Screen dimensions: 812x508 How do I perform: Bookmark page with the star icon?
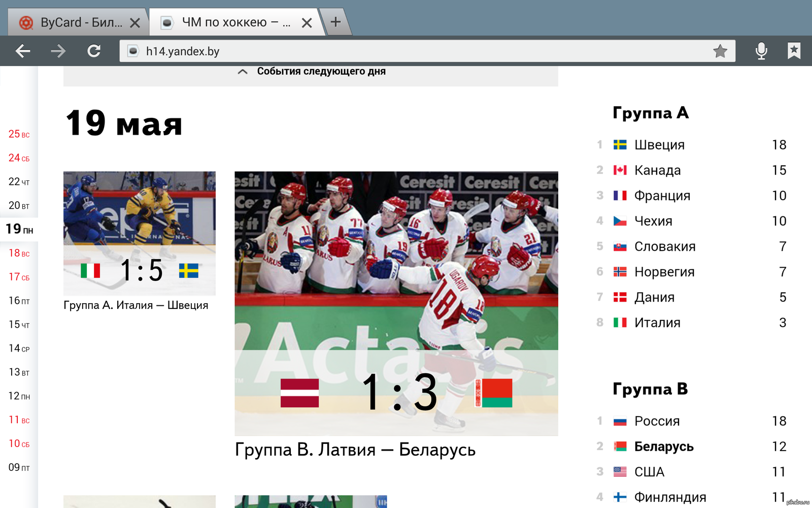pos(720,51)
